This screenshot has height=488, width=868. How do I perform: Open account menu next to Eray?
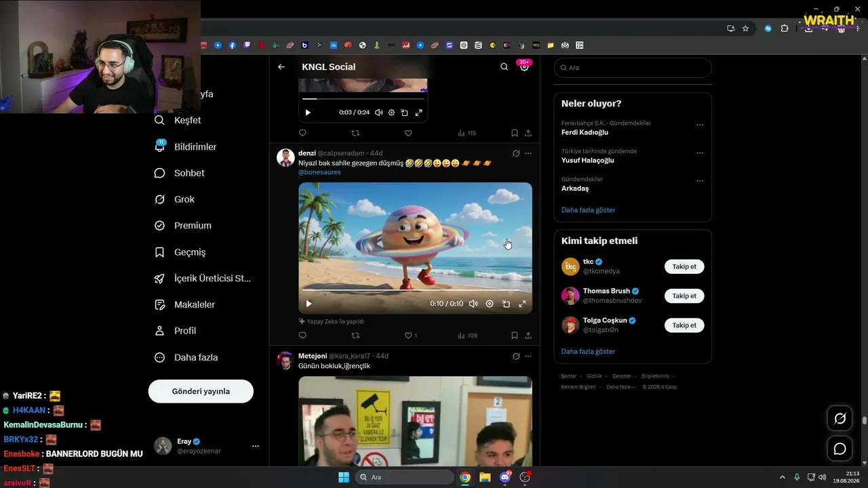256,446
